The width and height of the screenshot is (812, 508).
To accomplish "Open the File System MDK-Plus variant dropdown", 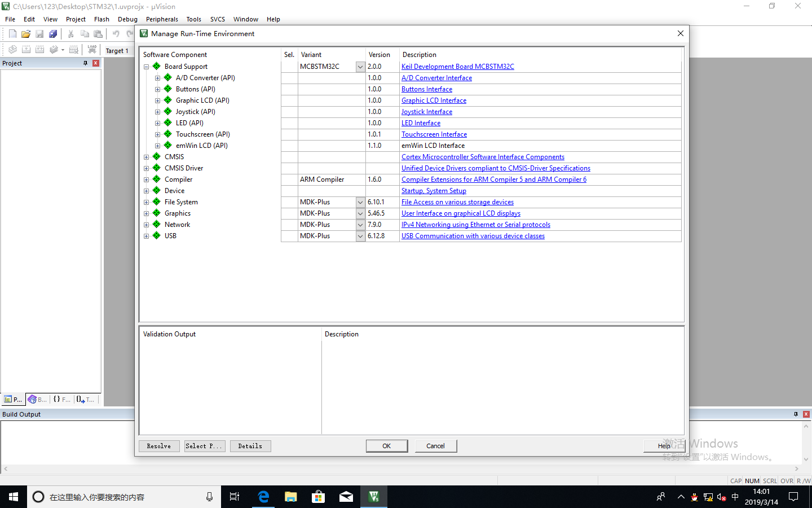I will point(360,202).
